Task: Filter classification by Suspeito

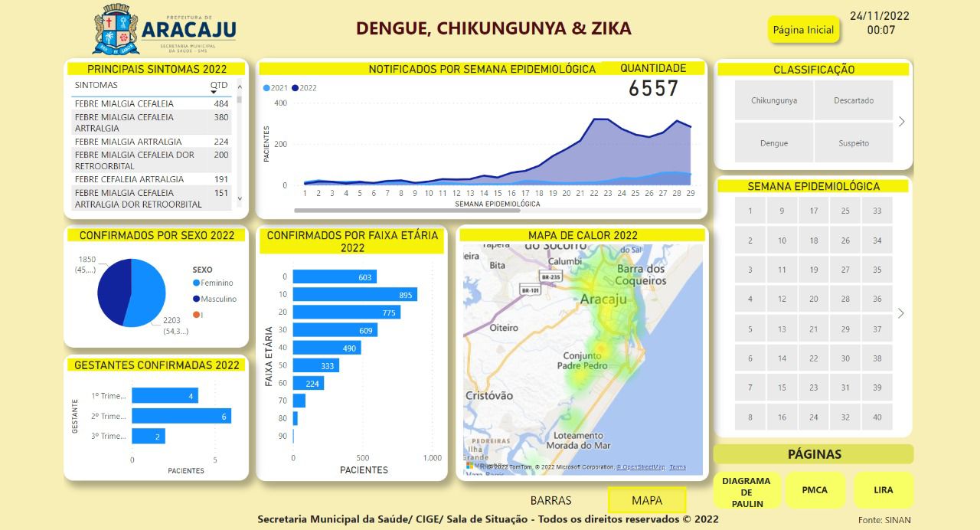Action: pos(854,143)
